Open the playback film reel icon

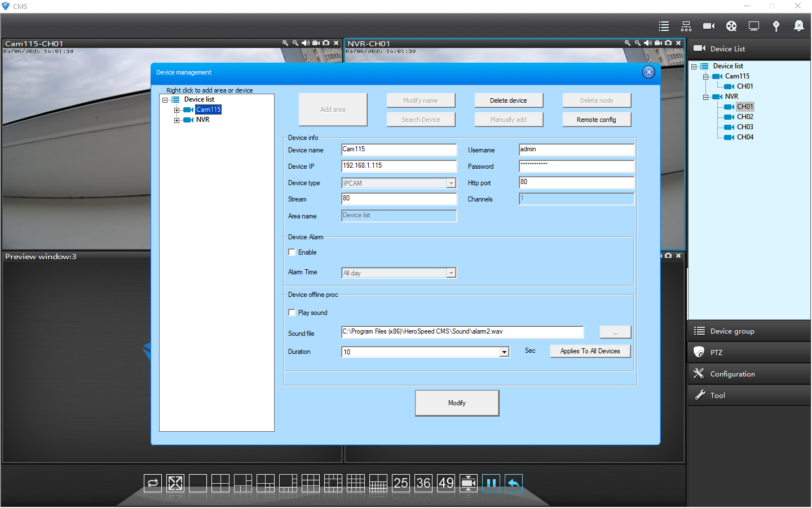731,26
